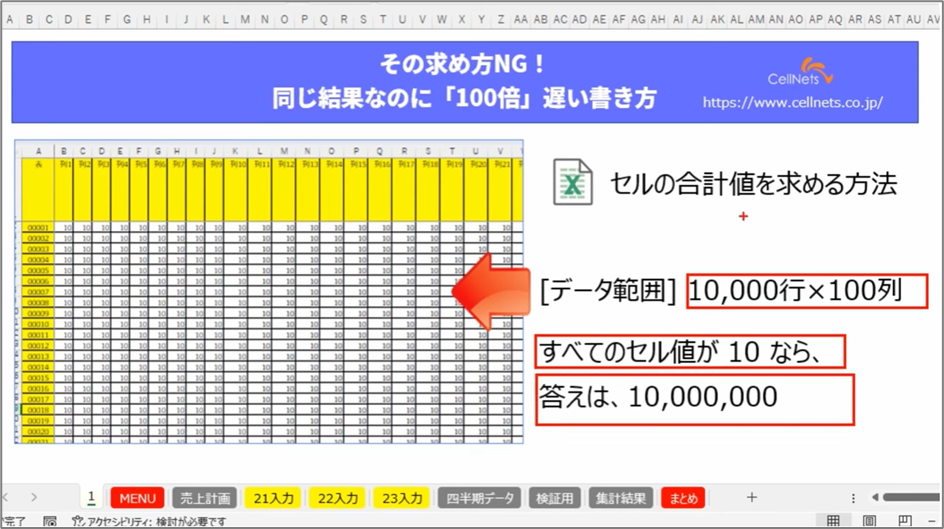
Task: Switch to Page Layout view
Action: (x=869, y=521)
